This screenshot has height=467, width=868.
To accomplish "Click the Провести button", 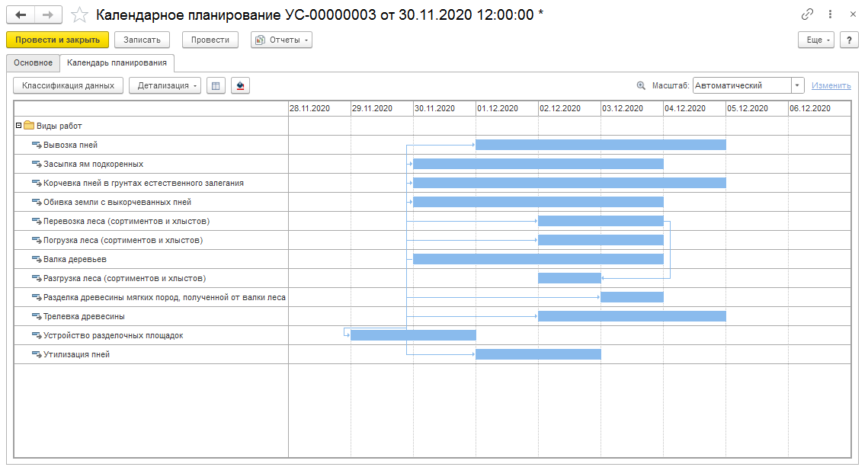I will tap(210, 40).
